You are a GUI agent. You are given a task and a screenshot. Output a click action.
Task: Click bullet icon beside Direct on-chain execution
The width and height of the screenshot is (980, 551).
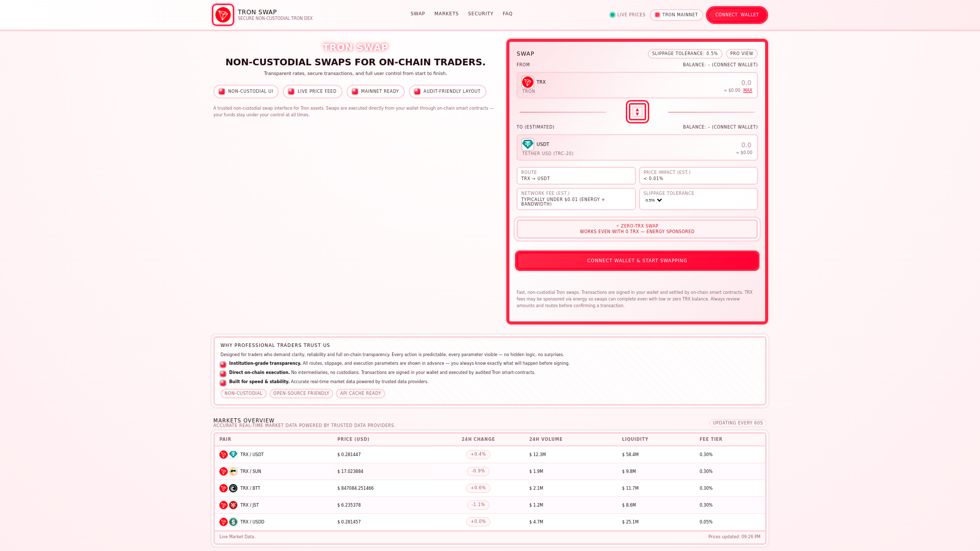223,373
